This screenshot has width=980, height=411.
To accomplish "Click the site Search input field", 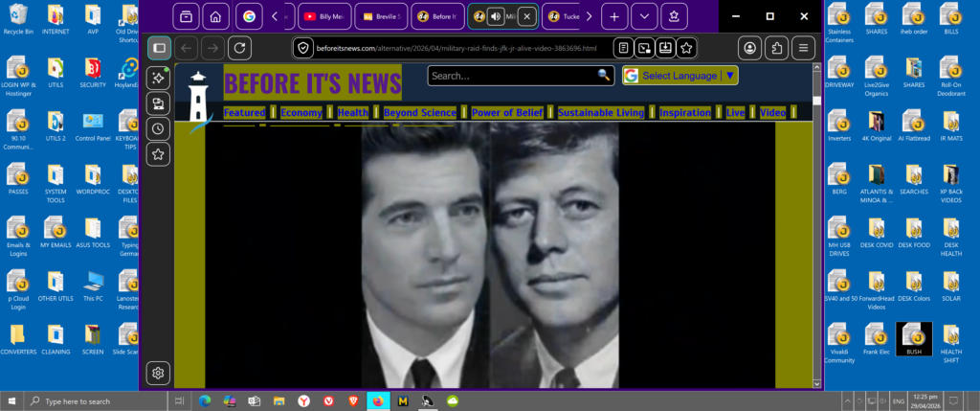I will (x=513, y=76).
